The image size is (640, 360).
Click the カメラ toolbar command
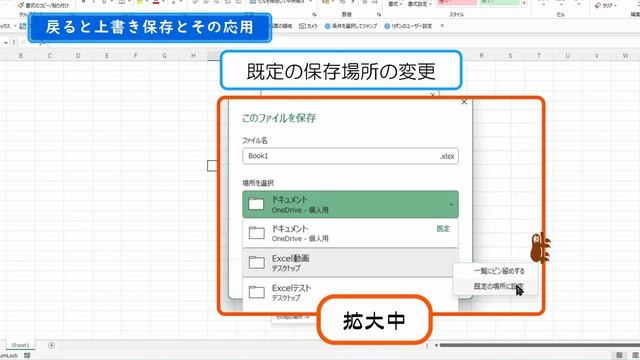point(308,26)
